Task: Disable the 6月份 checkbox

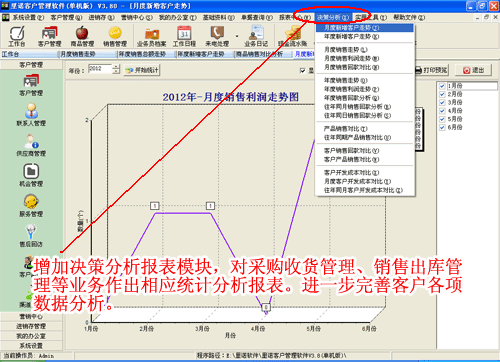Action: pyautogui.click(x=442, y=127)
